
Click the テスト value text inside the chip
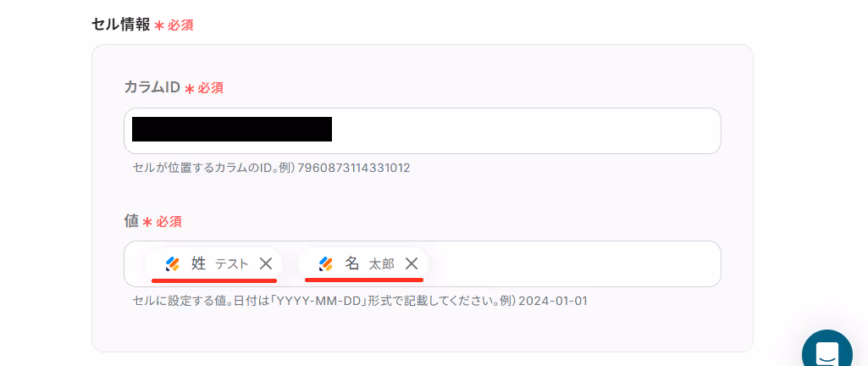tap(232, 264)
